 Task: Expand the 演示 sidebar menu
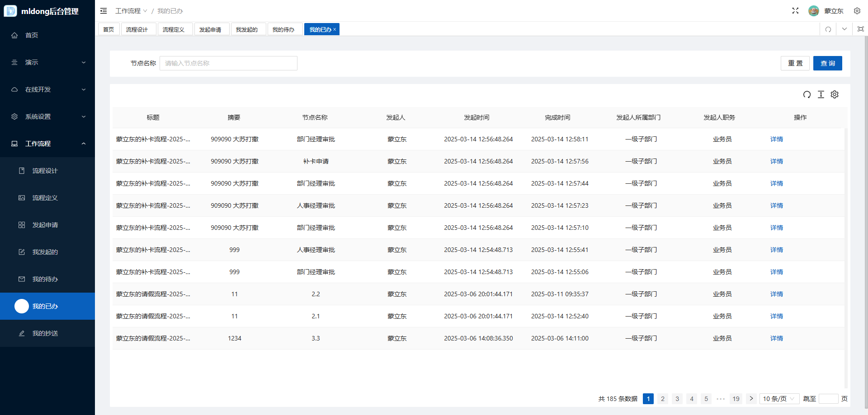pos(47,62)
